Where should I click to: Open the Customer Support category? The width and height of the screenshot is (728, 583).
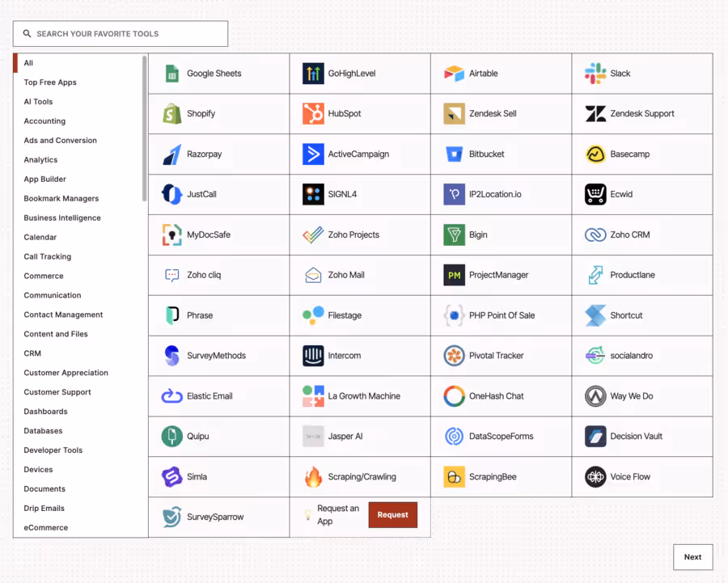[x=57, y=392]
